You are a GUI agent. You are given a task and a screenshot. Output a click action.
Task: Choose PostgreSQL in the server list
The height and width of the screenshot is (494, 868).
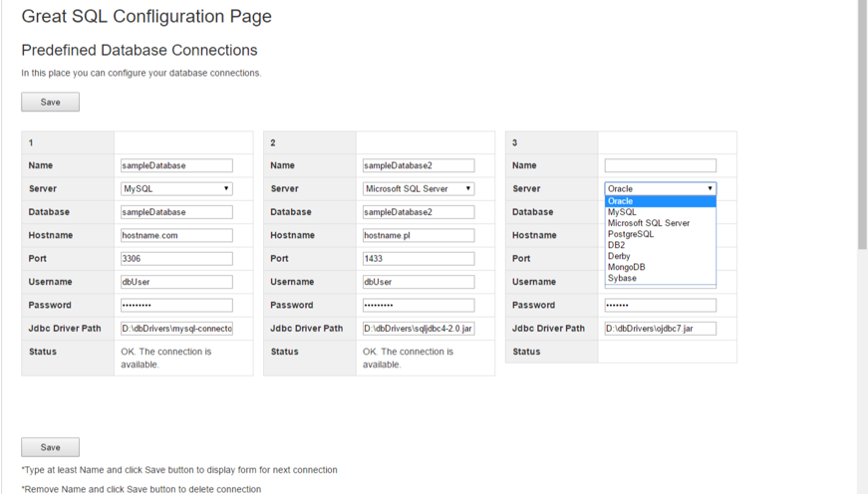[631, 234]
